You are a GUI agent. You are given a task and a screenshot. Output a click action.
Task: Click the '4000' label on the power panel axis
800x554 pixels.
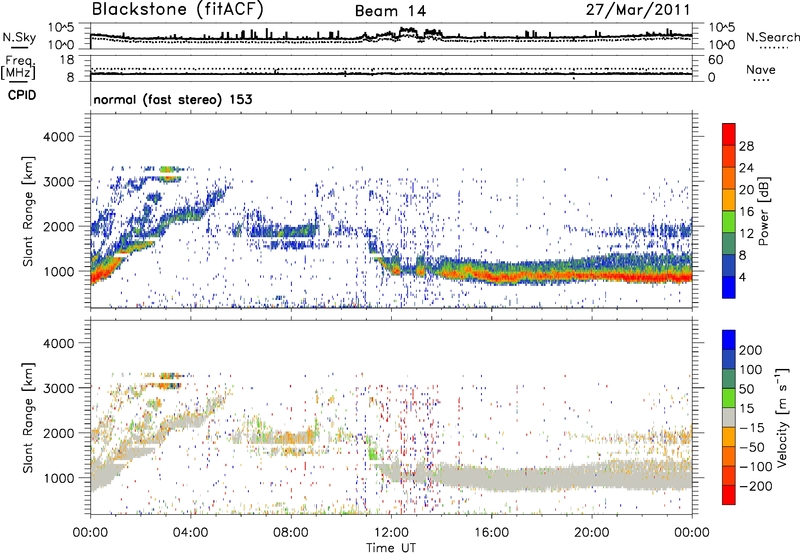58,137
